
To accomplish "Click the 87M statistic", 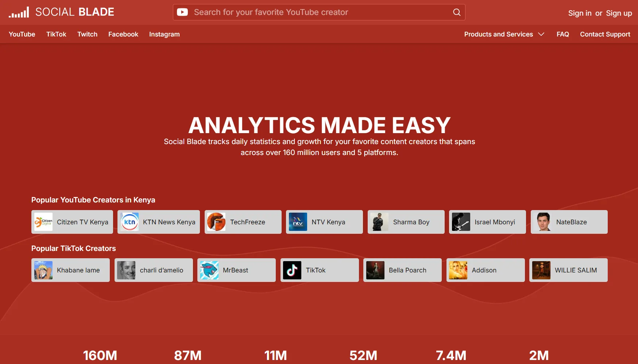I will [187, 355].
